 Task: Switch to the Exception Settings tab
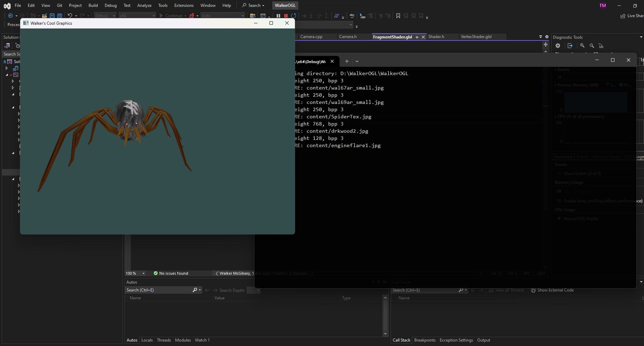[x=456, y=340]
